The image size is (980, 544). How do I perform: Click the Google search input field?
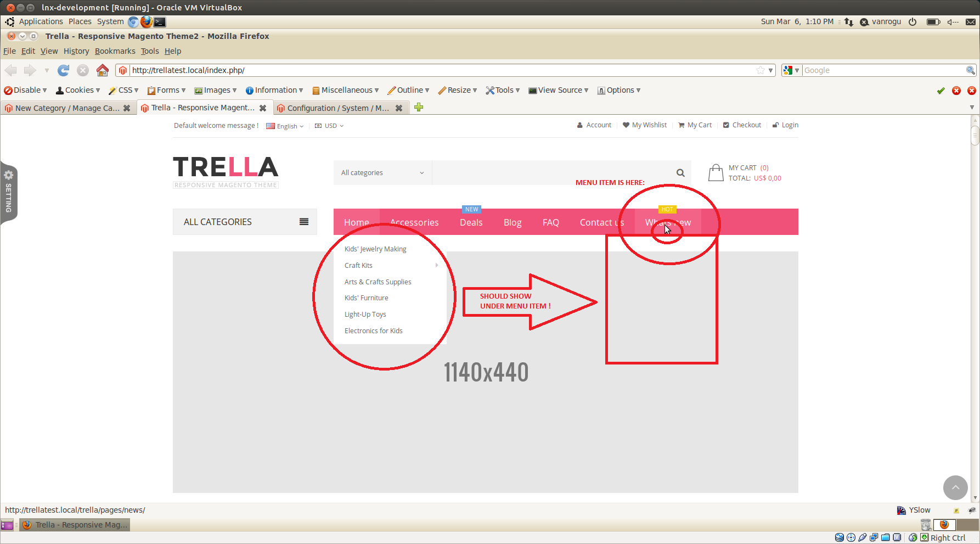(883, 70)
